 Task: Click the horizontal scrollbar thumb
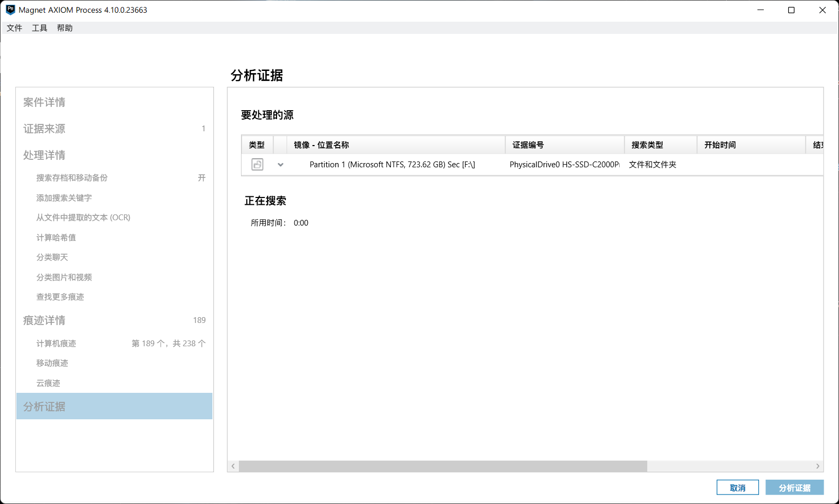pos(443,466)
